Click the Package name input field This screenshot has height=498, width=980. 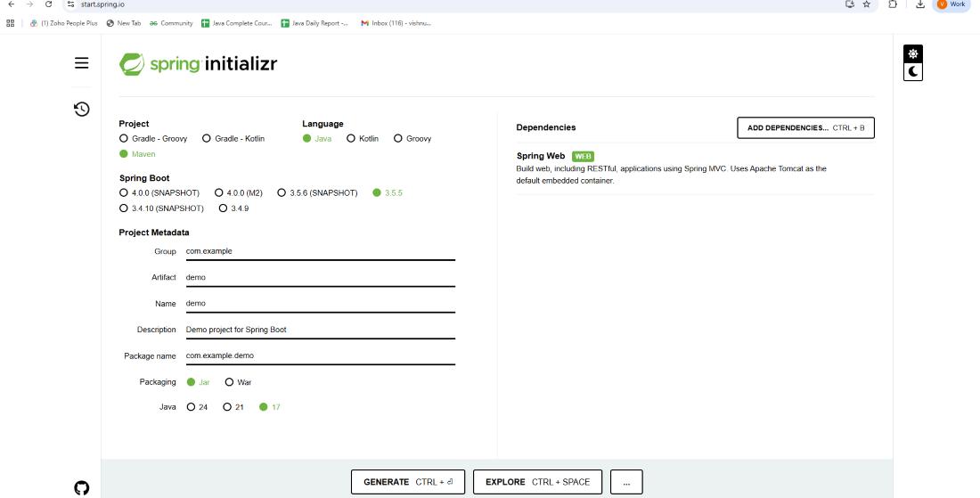[320, 355]
